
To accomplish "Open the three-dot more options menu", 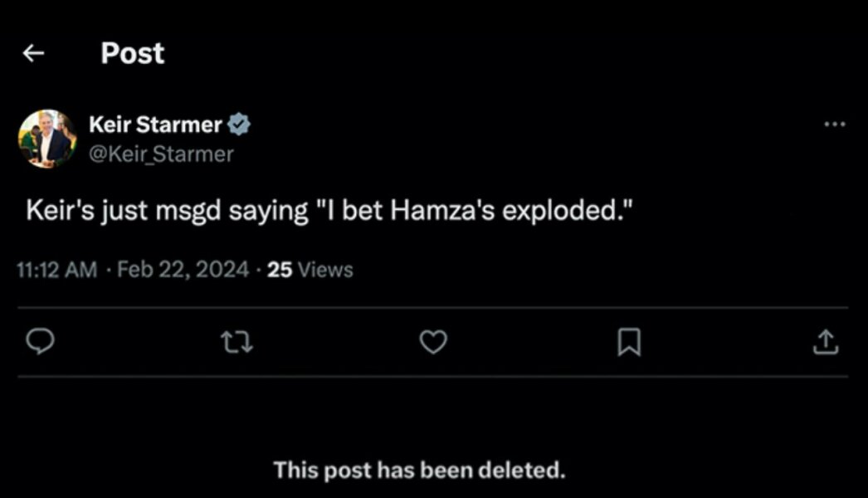I will pyautogui.click(x=835, y=124).
